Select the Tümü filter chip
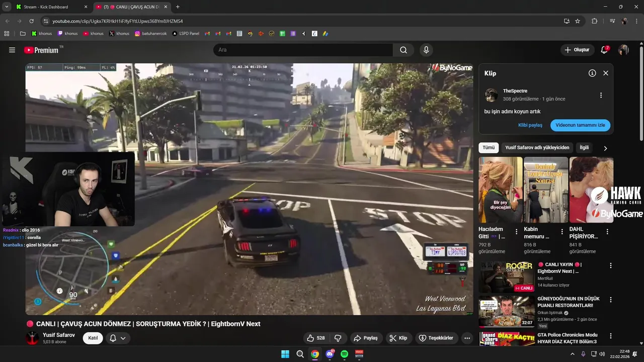 (489, 147)
